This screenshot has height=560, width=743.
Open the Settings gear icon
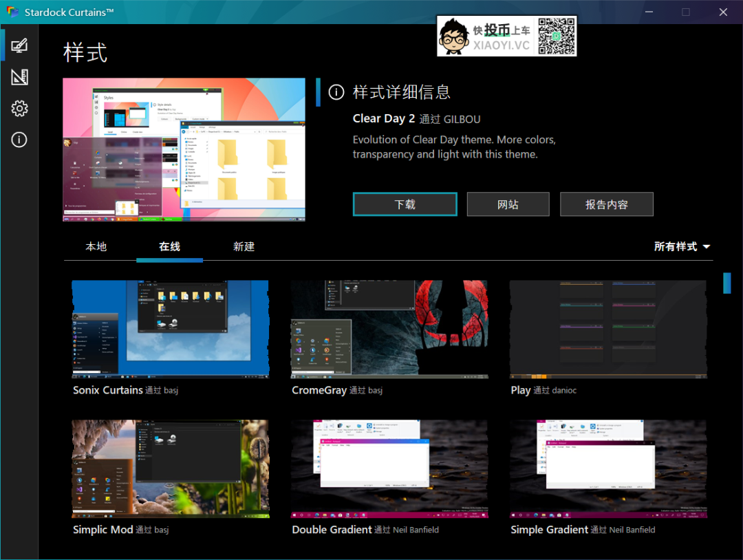19,109
